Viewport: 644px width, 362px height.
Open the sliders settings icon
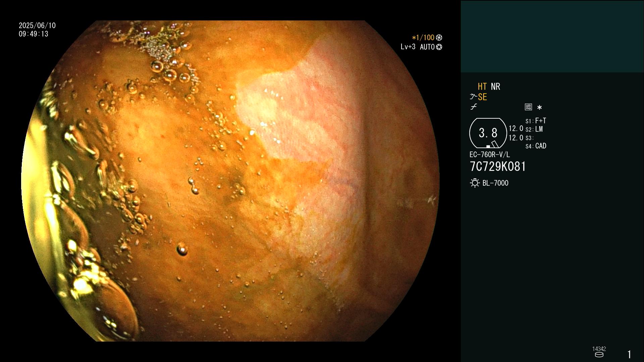pos(528,107)
